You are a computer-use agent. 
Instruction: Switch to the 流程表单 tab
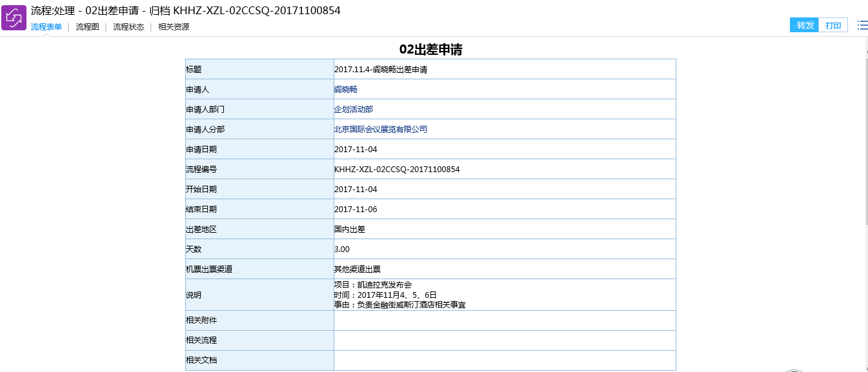[x=46, y=27]
